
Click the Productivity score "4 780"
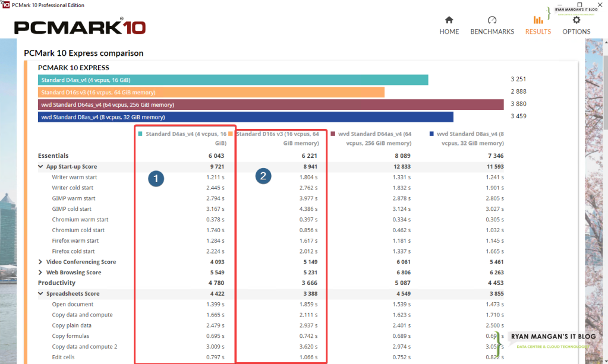click(216, 283)
